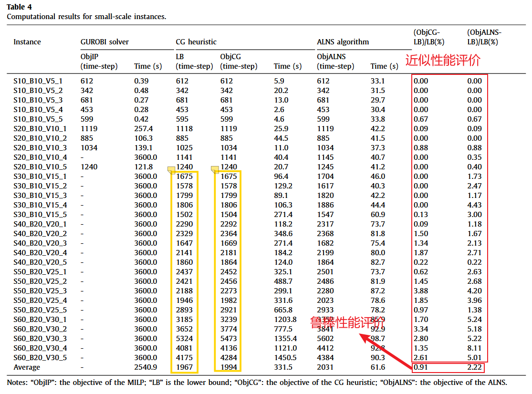
Task: Click average ObjALNS gap value 2.22
Action: click(474, 368)
